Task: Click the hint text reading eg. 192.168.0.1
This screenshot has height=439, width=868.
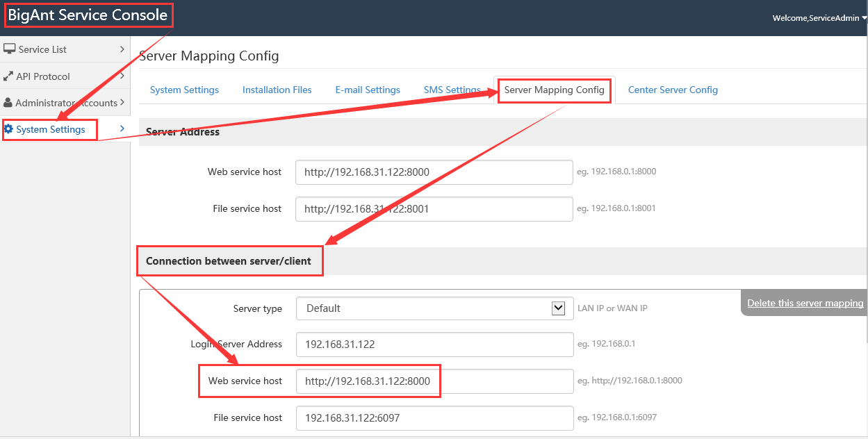Action: click(x=606, y=344)
